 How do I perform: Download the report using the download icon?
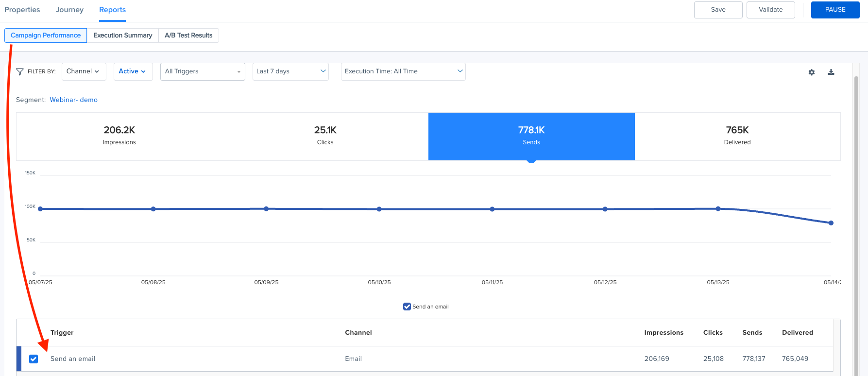tap(831, 72)
